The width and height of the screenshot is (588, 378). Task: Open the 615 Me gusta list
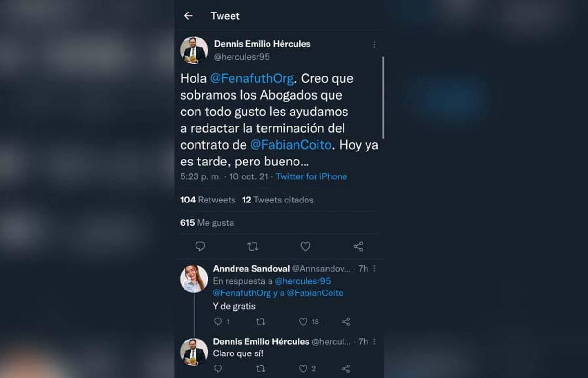[x=207, y=223]
